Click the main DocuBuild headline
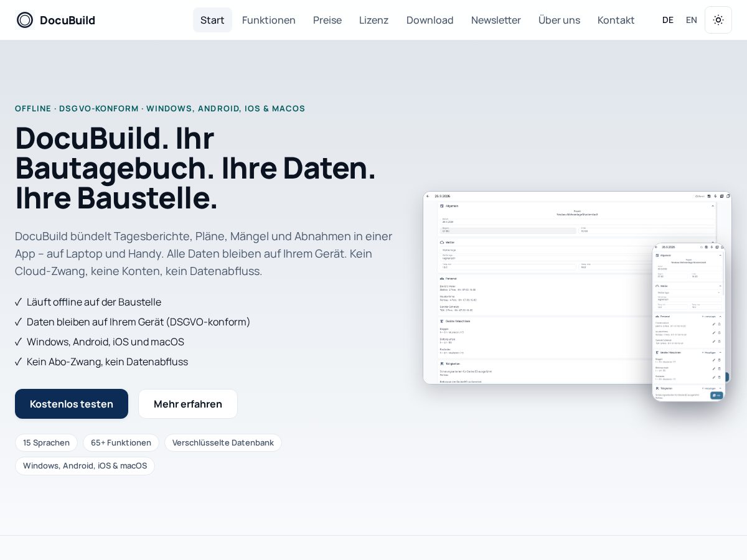 [x=195, y=168]
